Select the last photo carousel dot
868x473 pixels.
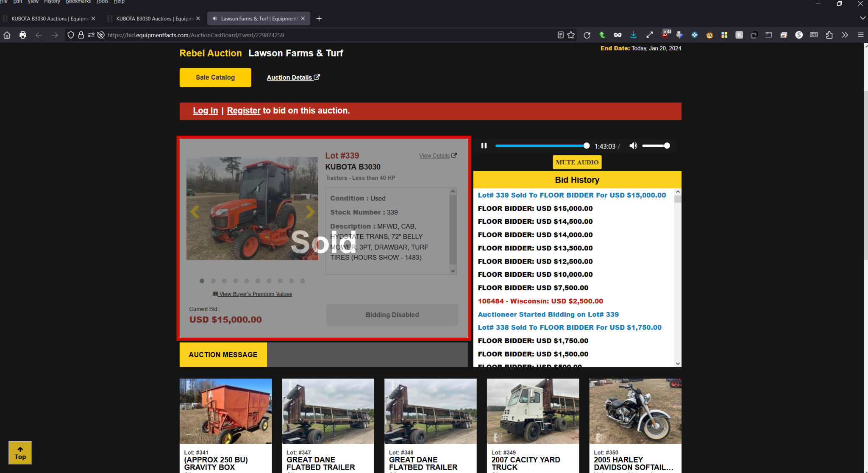[x=303, y=281]
